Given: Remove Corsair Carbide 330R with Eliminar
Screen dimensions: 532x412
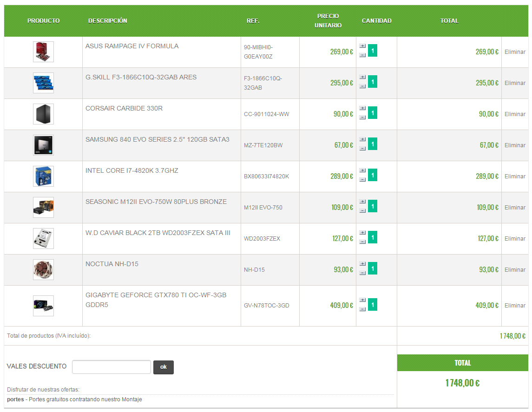Looking at the screenshot, I should [515, 114].
